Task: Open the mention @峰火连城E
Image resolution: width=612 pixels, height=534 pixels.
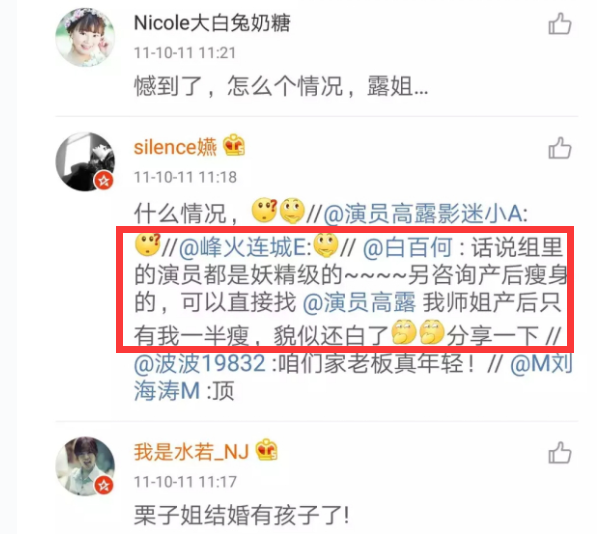Action: (x=245, y=247)
